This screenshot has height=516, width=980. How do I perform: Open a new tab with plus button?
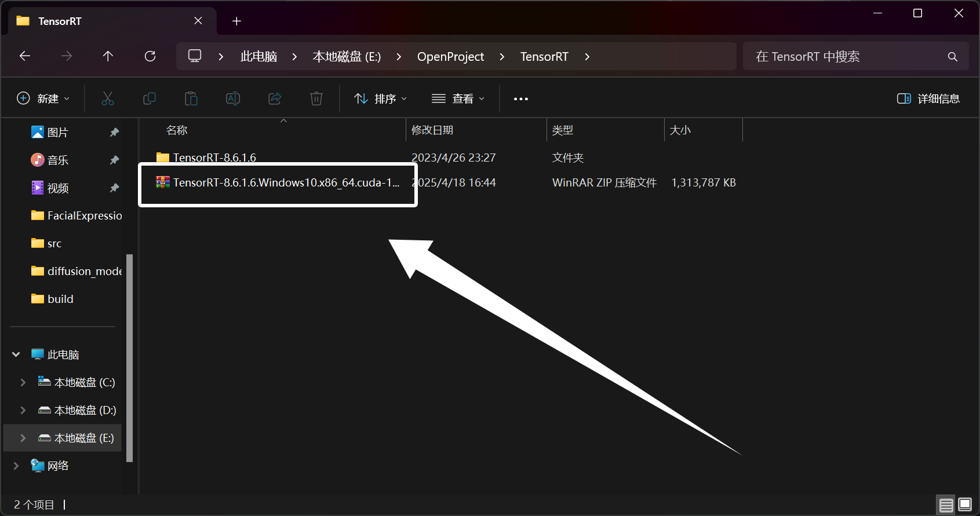click(x=236, y=21)
